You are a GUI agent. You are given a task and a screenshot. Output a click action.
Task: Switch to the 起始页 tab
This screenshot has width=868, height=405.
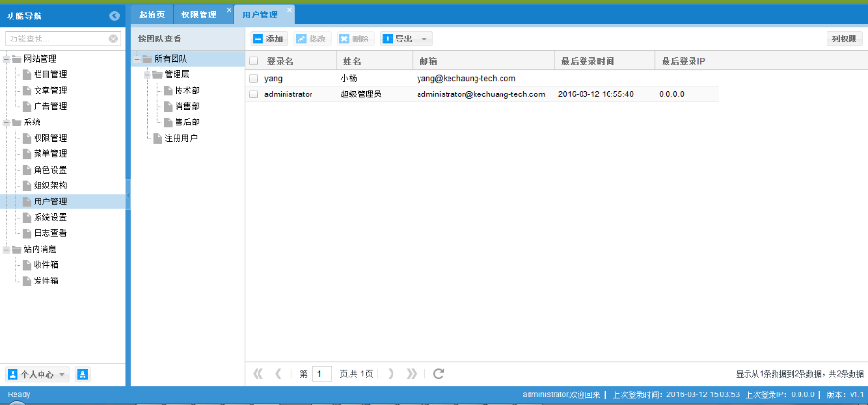151,14
